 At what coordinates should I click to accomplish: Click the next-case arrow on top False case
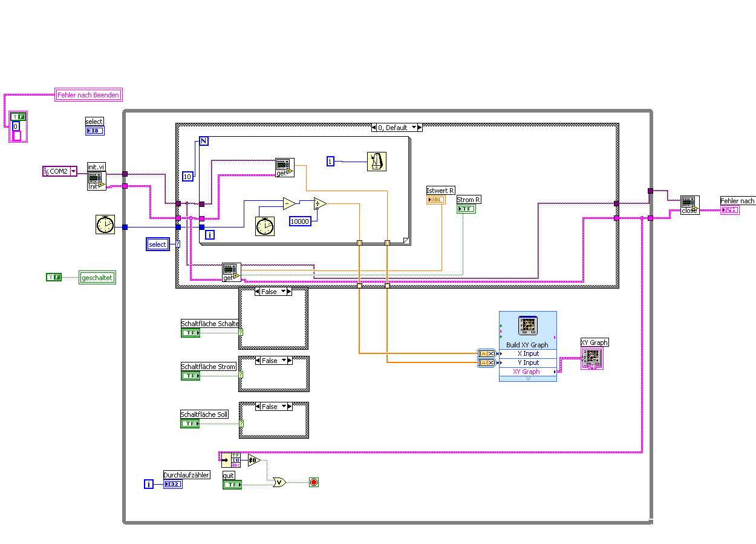coord(288,292)
